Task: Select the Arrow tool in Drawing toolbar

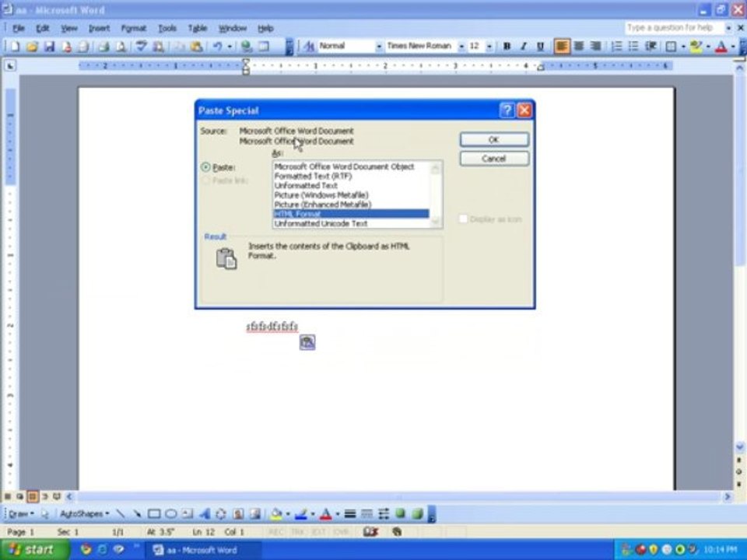Action: coord(137,514)
